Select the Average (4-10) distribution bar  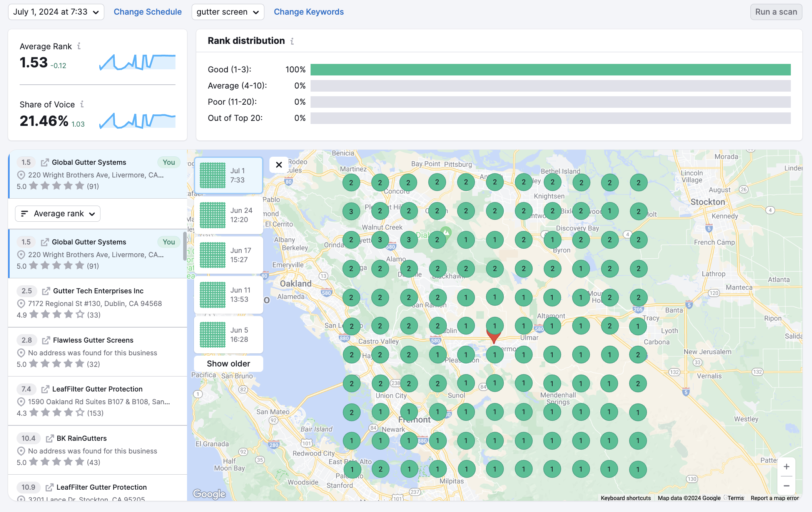[550, 86]
